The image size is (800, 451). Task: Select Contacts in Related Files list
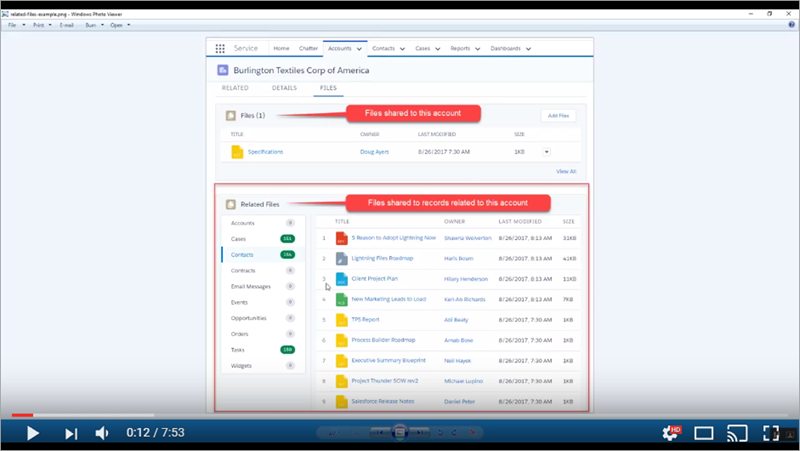263,255
